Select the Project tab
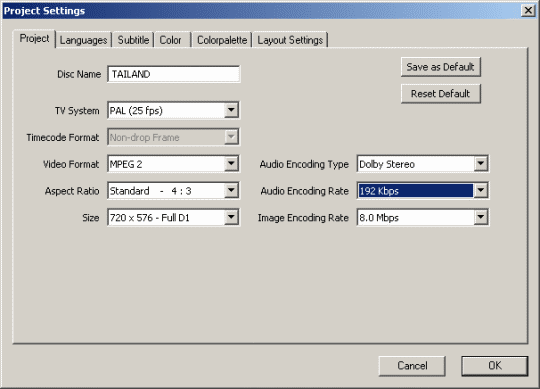This screenshot has width=540, height=389. click(x=34, y=39)
